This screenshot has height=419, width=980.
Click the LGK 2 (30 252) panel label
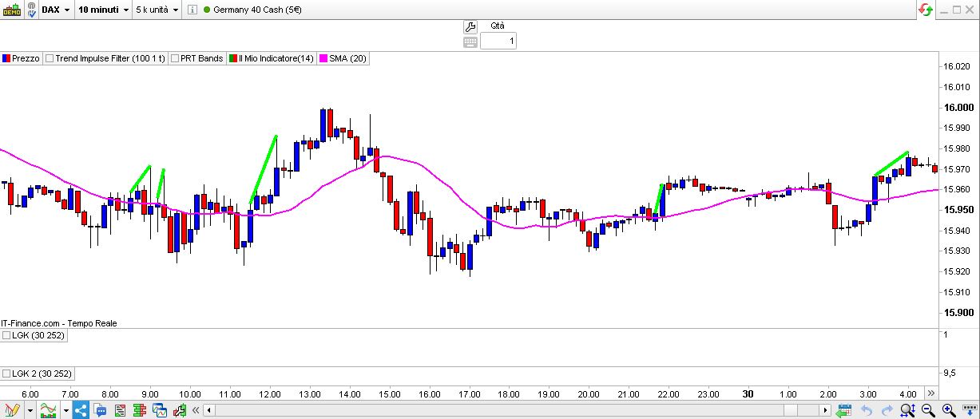[42, 374]
